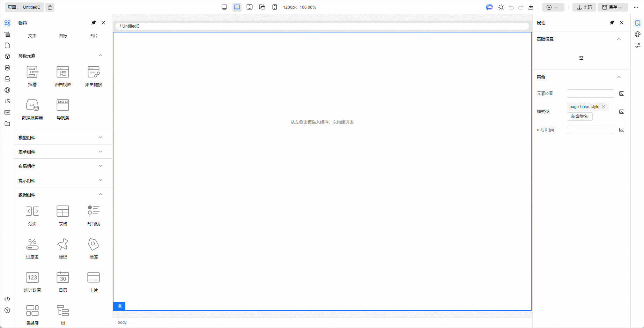Open the more options ellipsis menu

(636, 7)
